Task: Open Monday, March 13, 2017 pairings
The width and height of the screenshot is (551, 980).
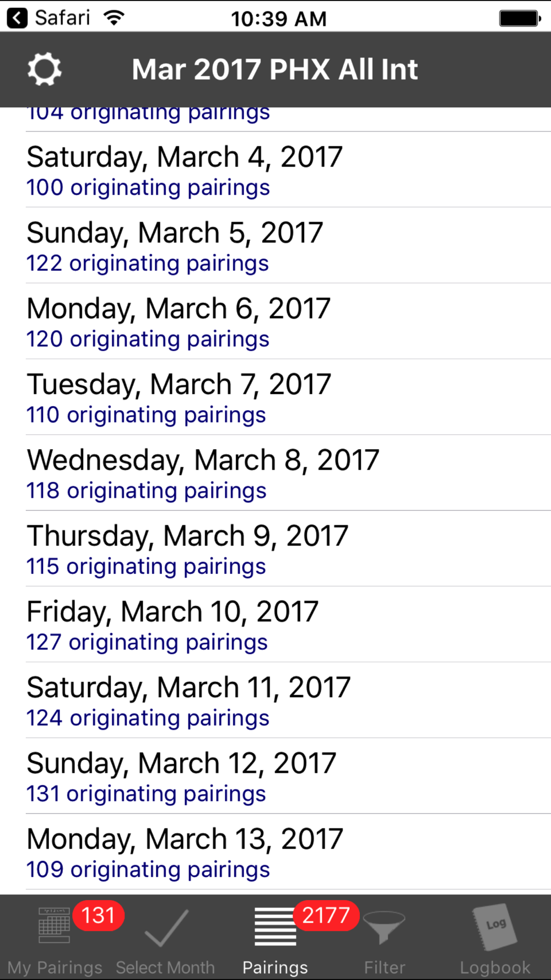Action: 288,852
